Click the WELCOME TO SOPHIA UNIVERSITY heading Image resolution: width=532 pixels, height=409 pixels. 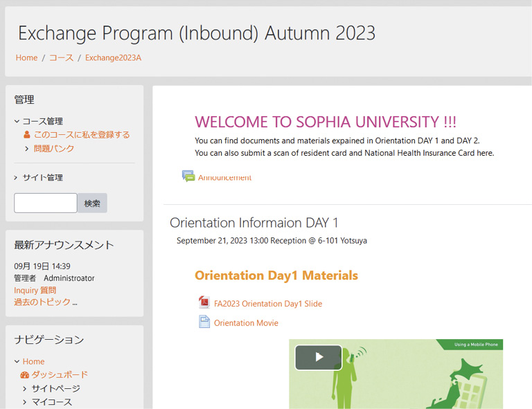tap(326, 122)
